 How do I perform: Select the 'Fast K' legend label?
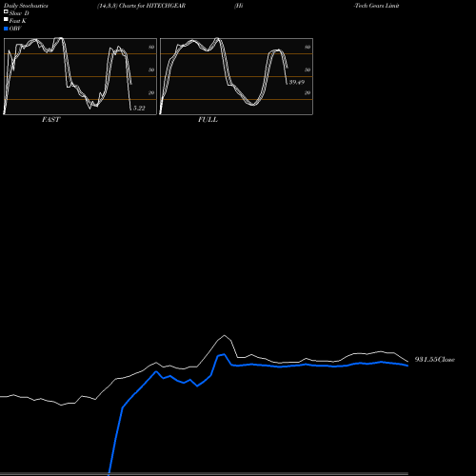click(18, 21)
